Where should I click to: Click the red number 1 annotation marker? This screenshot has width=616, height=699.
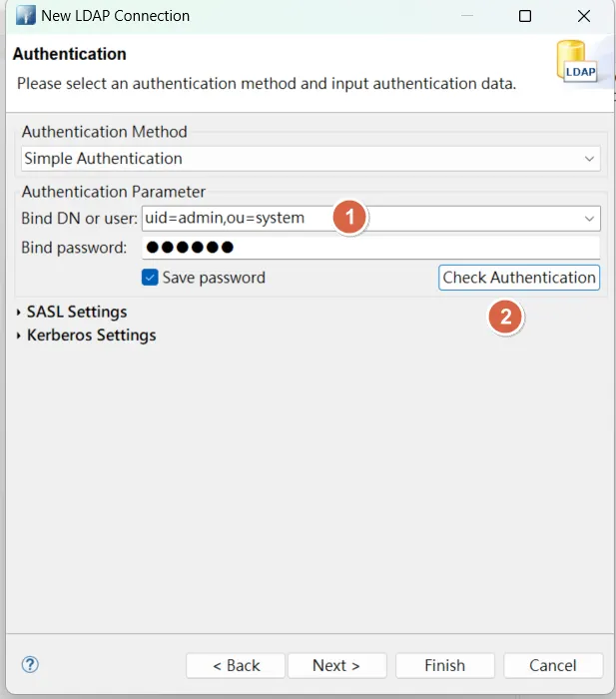click(349, 217)
